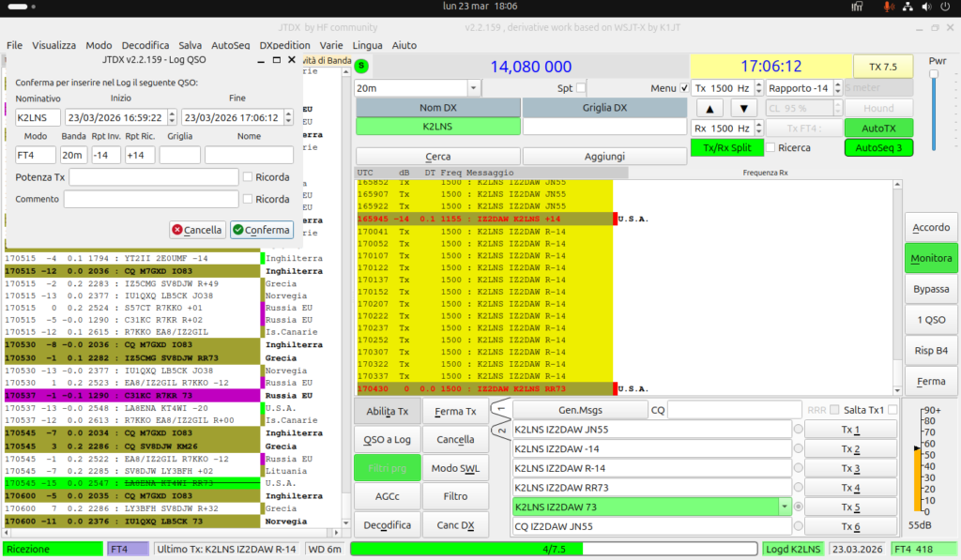Select message tab 2 beside Gen.Msgs

pyautogui.click(x=501, y=431)
